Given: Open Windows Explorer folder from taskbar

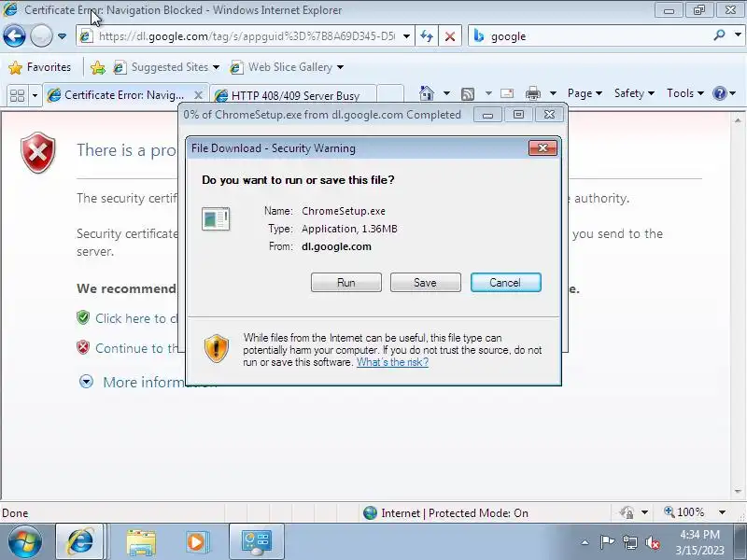Looking at the screenshot, I should [x=141, y=542].
